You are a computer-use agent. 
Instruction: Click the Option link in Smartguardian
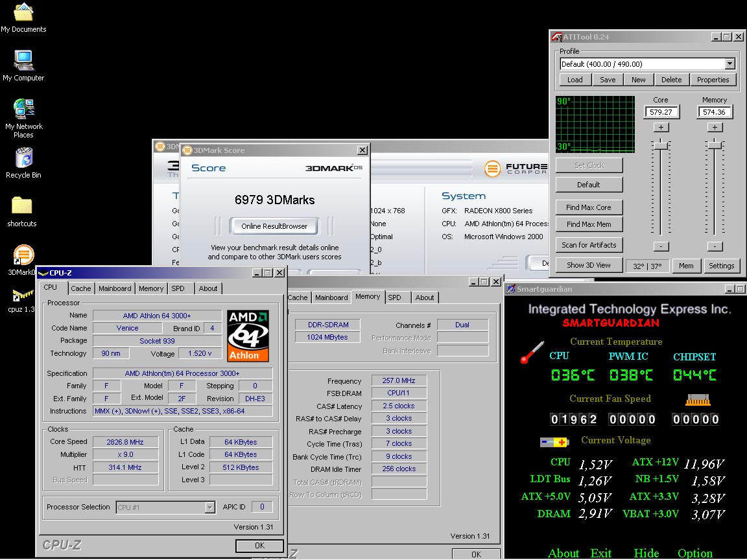[695, 554]
